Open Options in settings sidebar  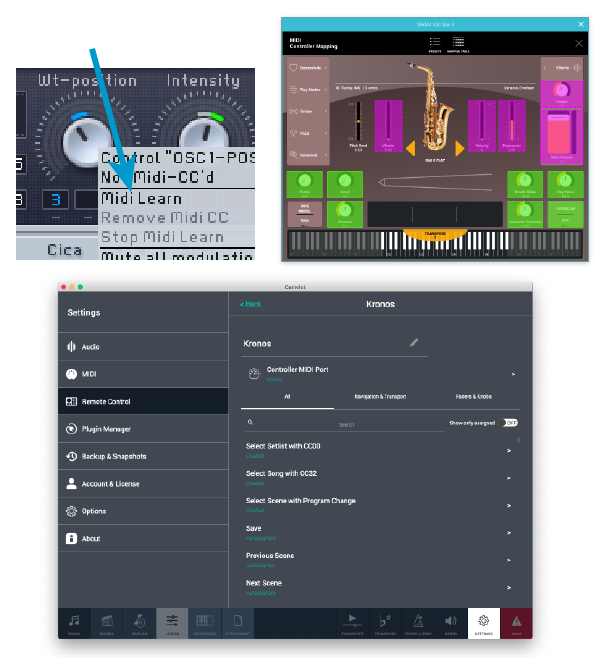(143, 511)
